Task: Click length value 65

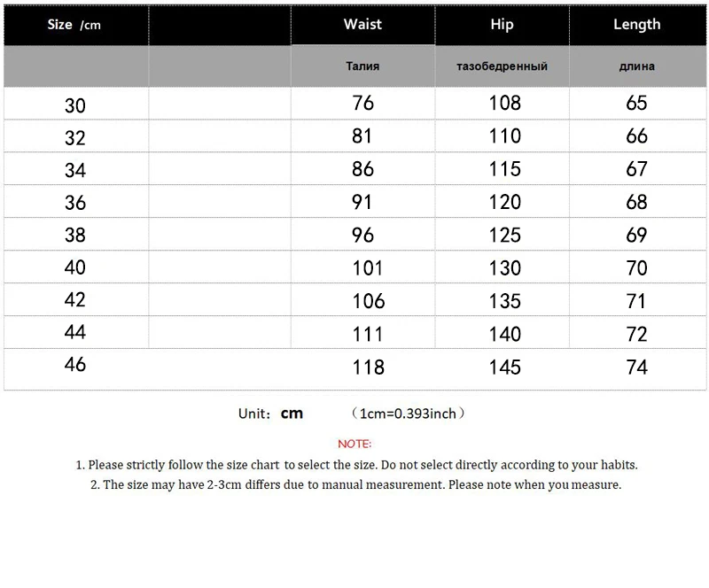Action: coord(636,104)
